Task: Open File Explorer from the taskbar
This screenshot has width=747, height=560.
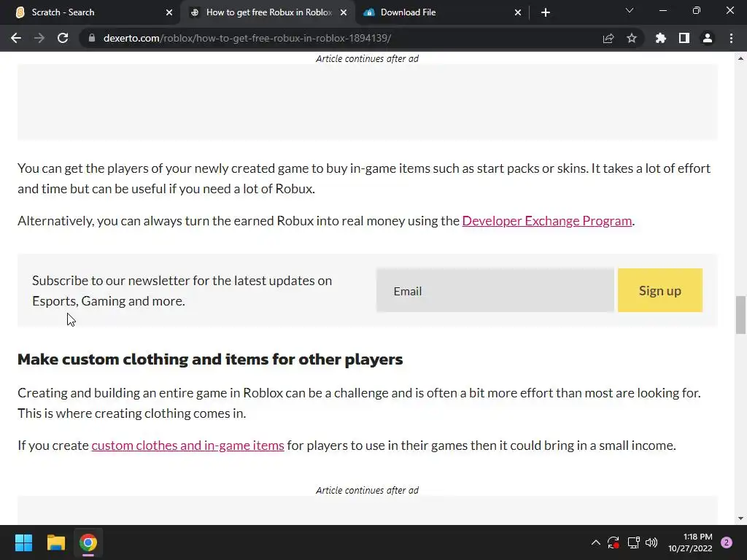Action: pos(55,542)
